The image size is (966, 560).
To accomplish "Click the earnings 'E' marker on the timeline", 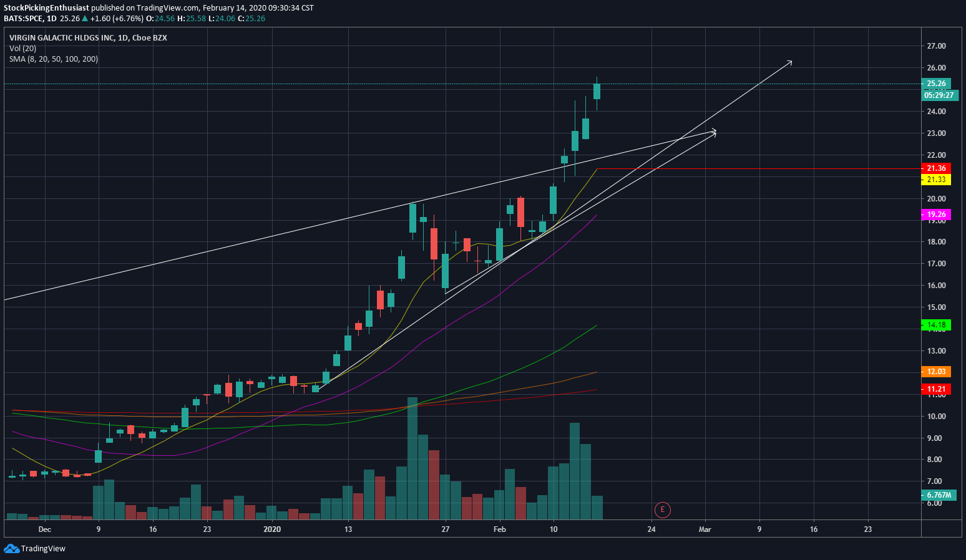I will (662, 510).
